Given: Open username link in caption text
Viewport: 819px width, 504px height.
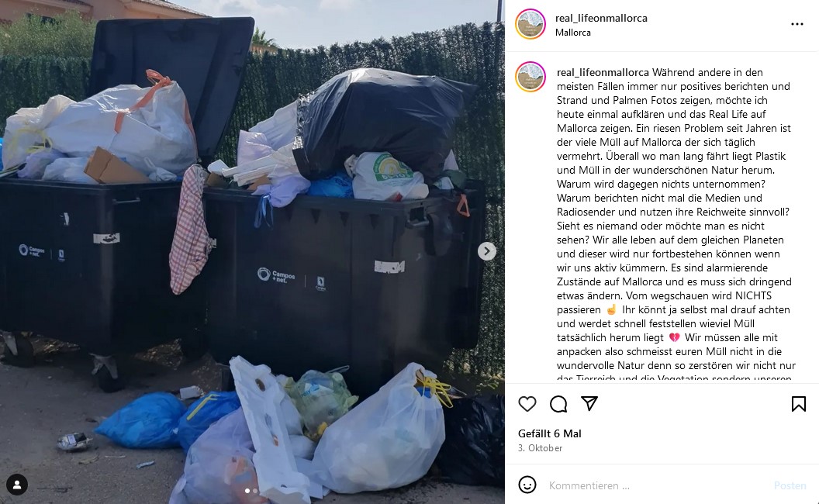Looking at the screenshot, I should [x=603, y=72].
